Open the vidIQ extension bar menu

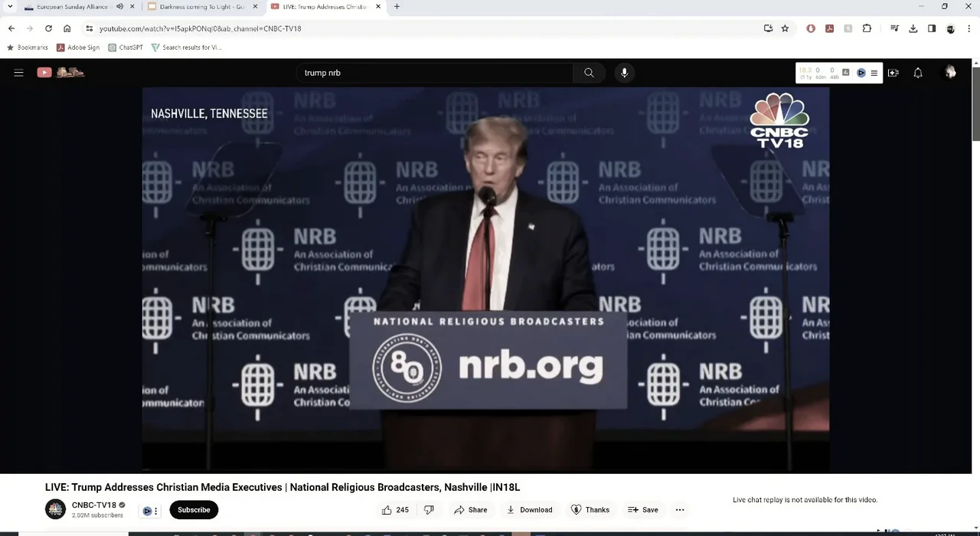coord(874,73)
